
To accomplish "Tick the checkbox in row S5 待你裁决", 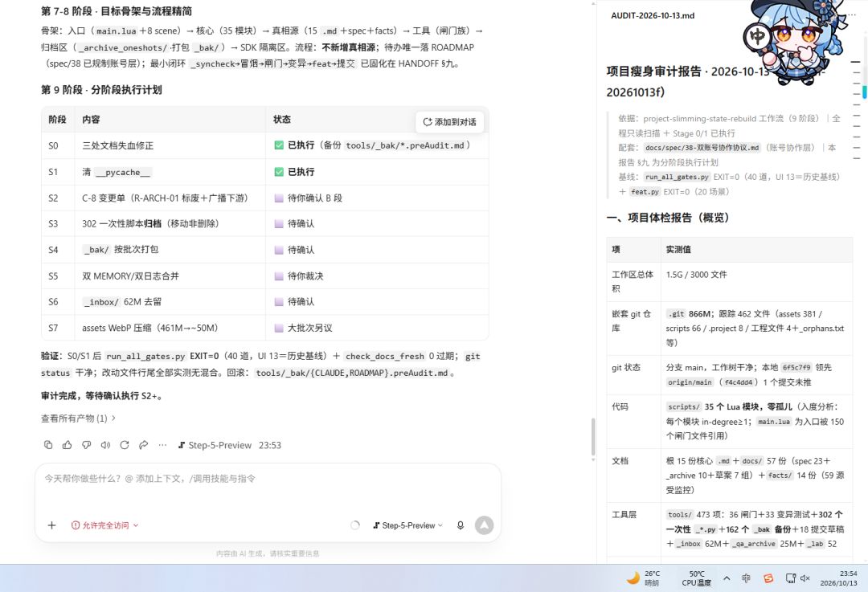I will [279, 276].
